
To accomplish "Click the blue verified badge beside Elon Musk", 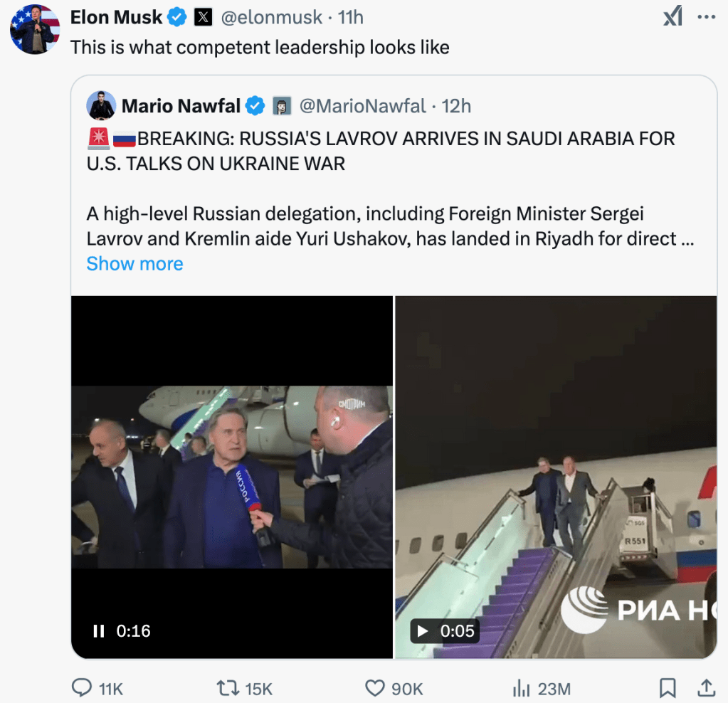I will 178,17.
